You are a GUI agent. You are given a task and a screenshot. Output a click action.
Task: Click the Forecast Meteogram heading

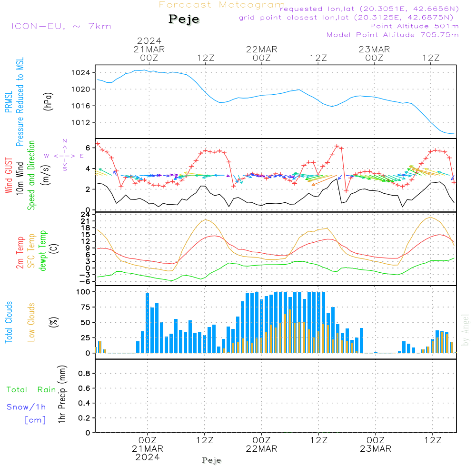221,5
